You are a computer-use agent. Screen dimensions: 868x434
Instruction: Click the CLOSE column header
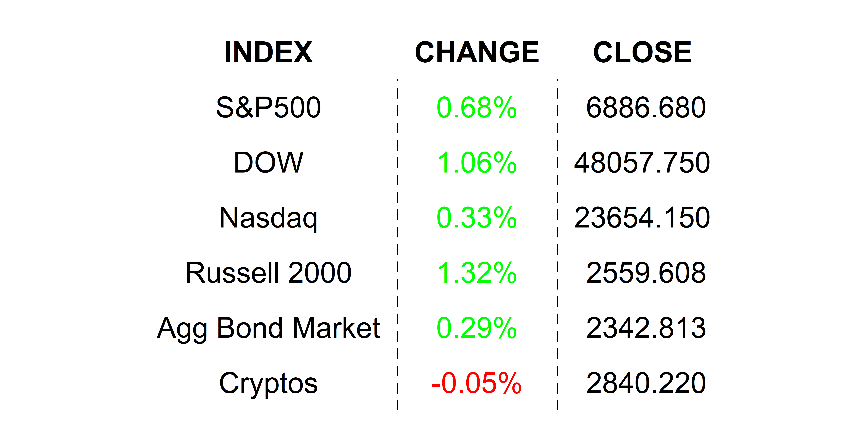point(642,52)
